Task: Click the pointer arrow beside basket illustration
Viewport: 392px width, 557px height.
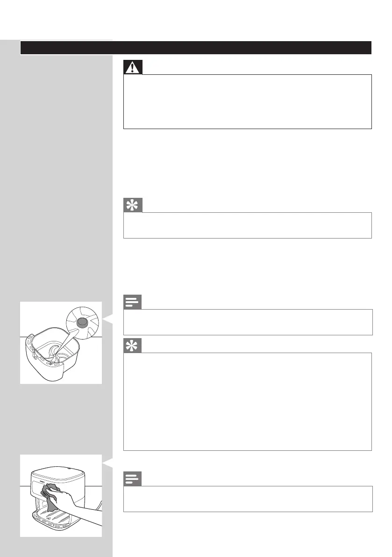Action: (x=107, y=318)
